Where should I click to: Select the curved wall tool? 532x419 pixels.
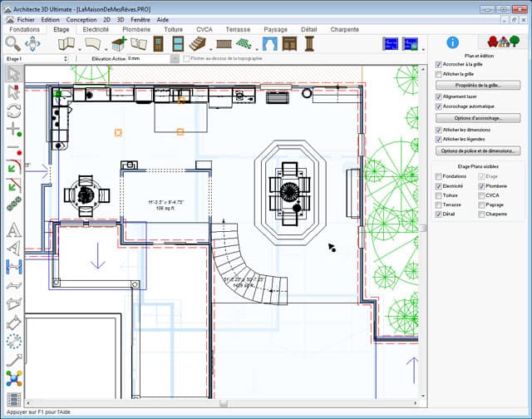(92, 44)
